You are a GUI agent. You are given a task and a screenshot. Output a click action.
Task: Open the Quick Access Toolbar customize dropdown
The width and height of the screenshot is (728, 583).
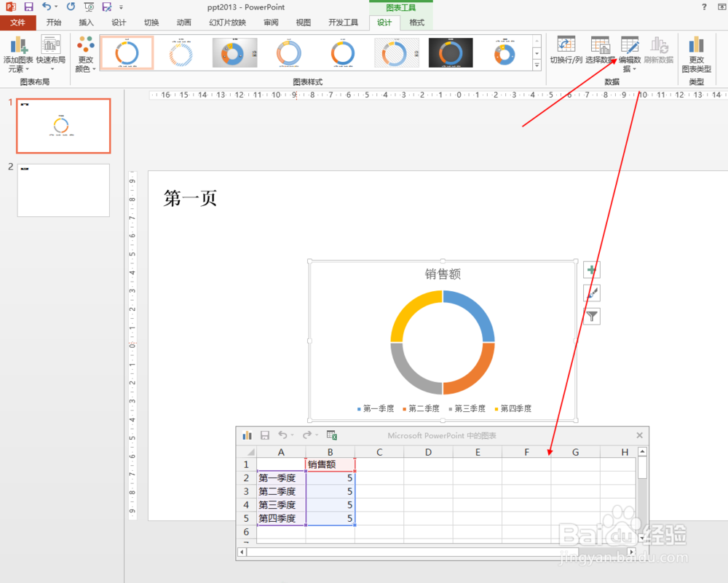click(121, 9)
